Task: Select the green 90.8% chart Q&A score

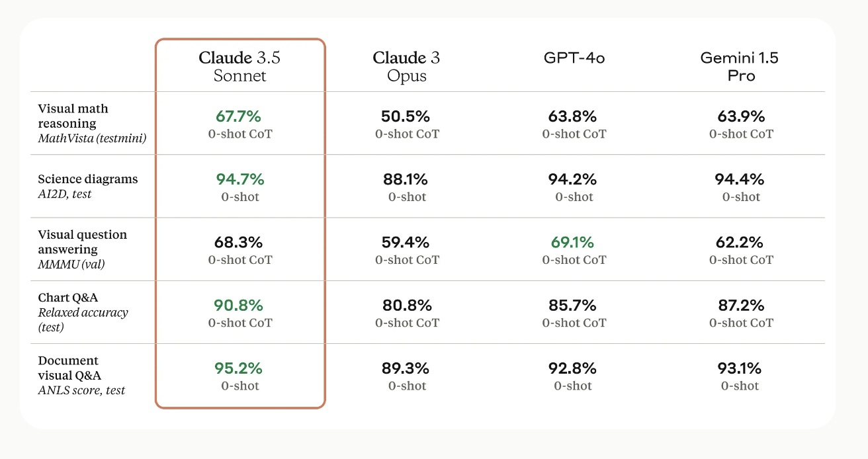Action: pyautogui.click(x=238, y=306)
